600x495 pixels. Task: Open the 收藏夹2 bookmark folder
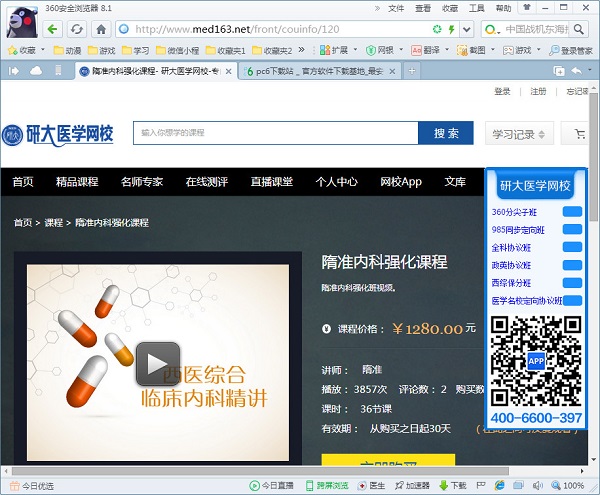coord(272,50)
